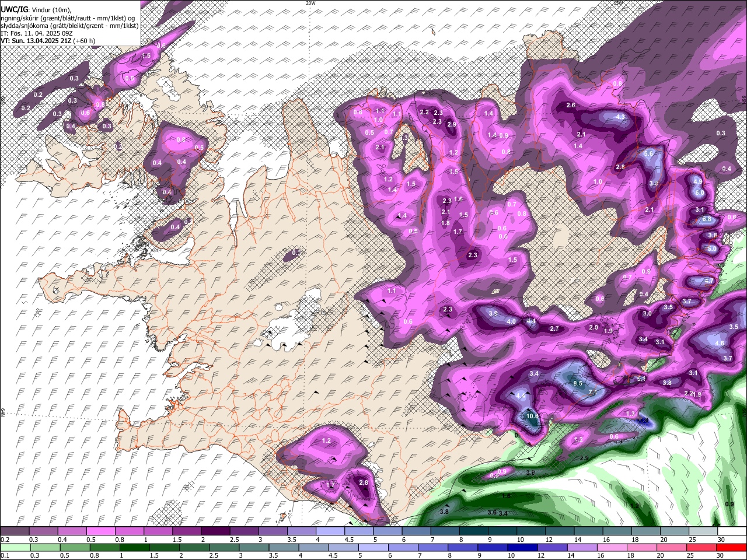Click the 8.5 precipitation value on the map
This screenshot has width=747, height=560.
pyautogui.click(x=578, y=383)
